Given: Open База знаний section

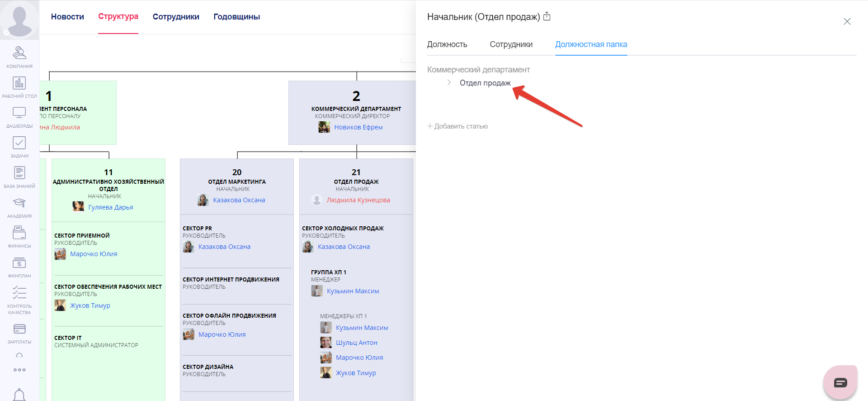Looking at the screenshot, I should pos(19,177).
